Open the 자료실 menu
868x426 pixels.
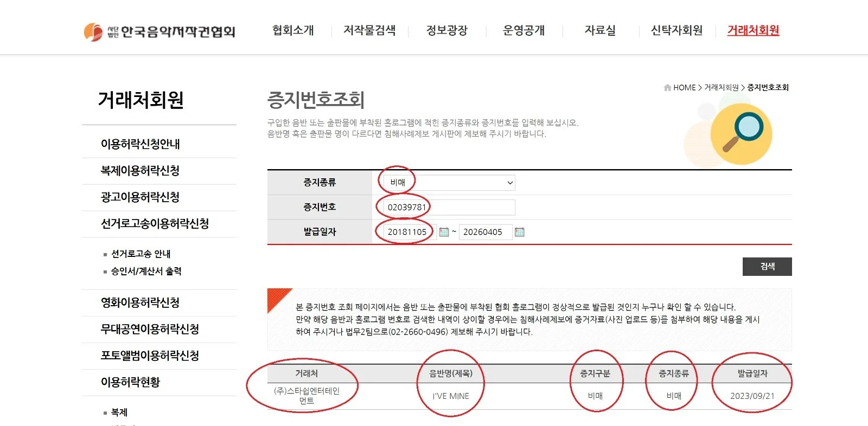click(x=600, y=30)
